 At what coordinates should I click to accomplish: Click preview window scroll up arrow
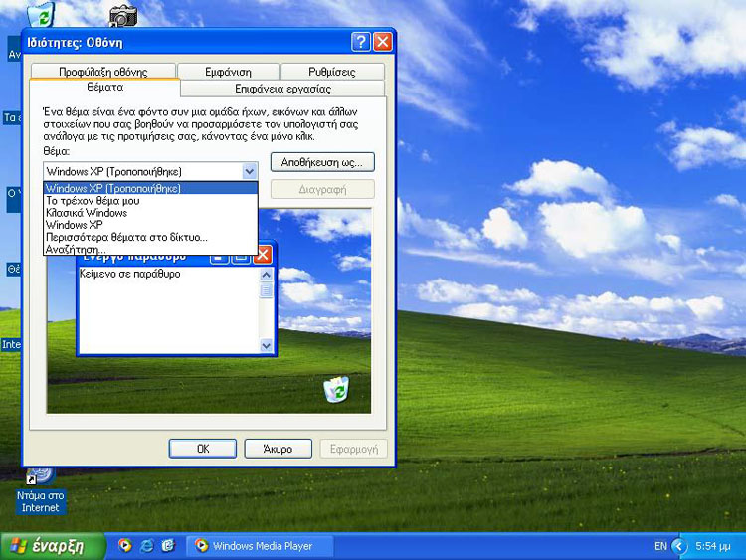click(x=266, y=275)
